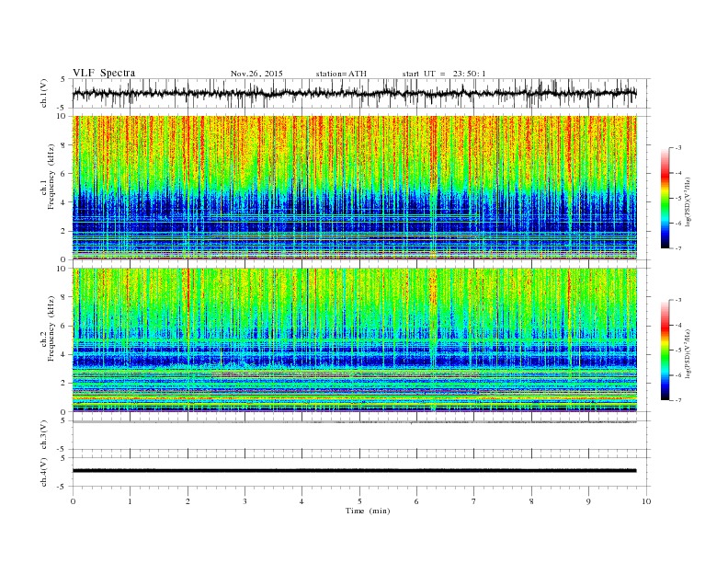Click the '-7' label on lower colorbar
The height and width of the screenshot is (563, 728).
678,400
